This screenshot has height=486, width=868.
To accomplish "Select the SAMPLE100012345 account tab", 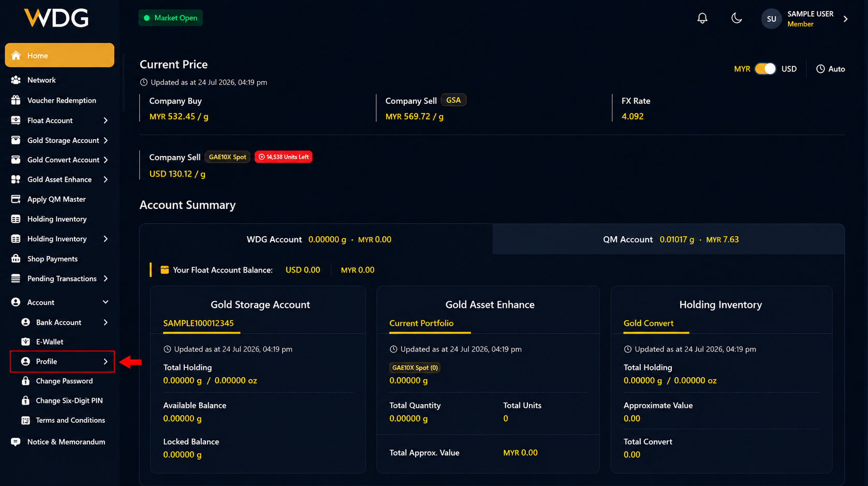I will click(198, 323).
